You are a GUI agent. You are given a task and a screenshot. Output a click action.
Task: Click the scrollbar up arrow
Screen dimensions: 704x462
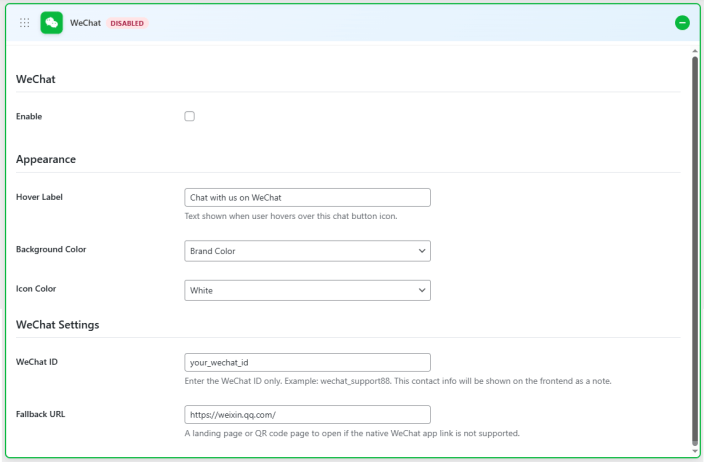pyautogui.click(x=695, y=51)
